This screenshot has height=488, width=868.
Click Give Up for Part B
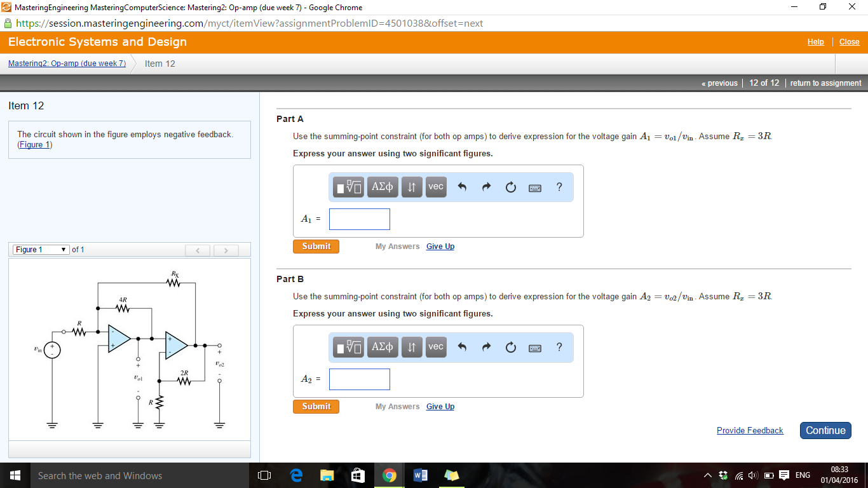440,406
